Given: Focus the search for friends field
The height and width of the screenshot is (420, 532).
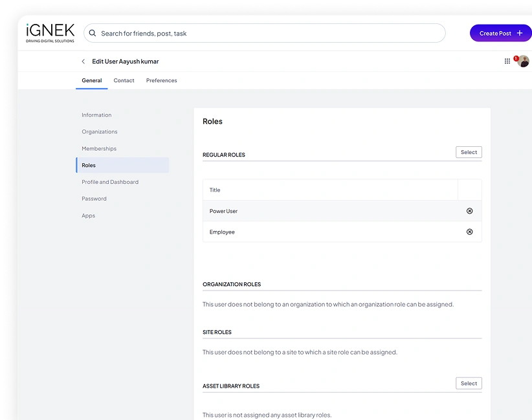Looking at the screenshot, I should coord(264,33).
